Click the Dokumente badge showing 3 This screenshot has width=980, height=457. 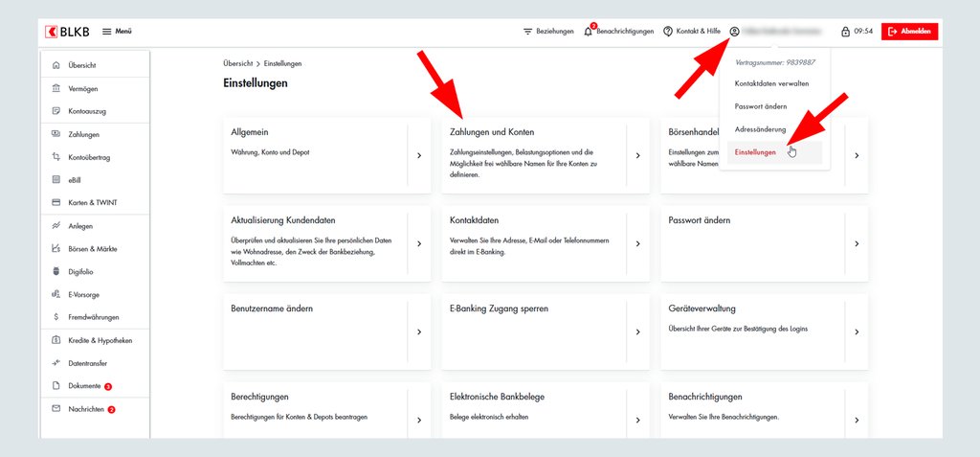tap(108, 387)
